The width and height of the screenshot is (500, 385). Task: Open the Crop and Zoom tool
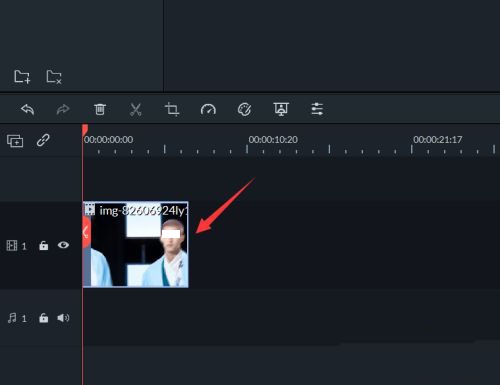click(x=172, y=109)
